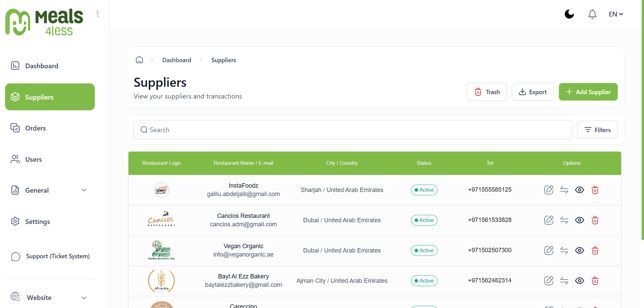
Task: Delete the InstaFoodz supplier
Action: coord(595,190)
